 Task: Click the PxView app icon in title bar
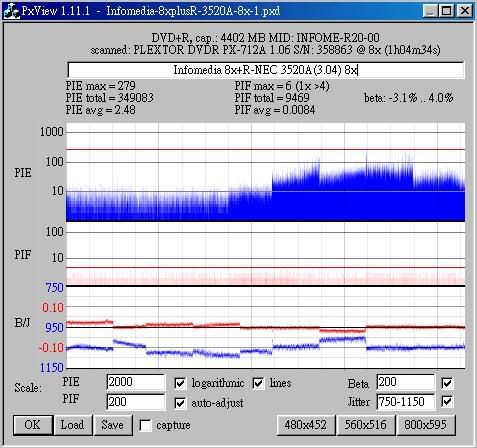(x=11, y=11)
